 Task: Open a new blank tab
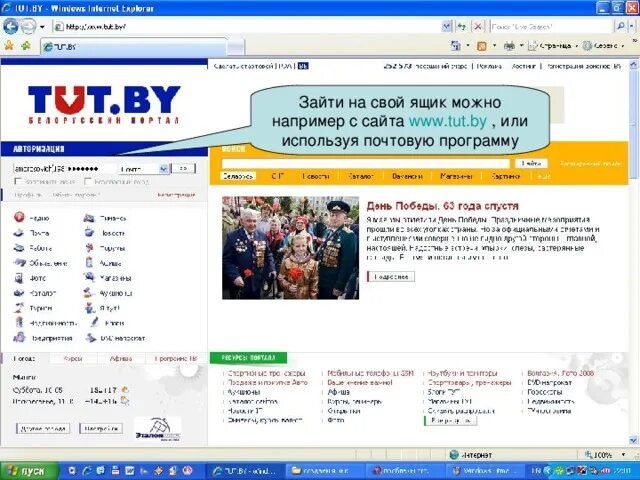[x=236, y=47]
